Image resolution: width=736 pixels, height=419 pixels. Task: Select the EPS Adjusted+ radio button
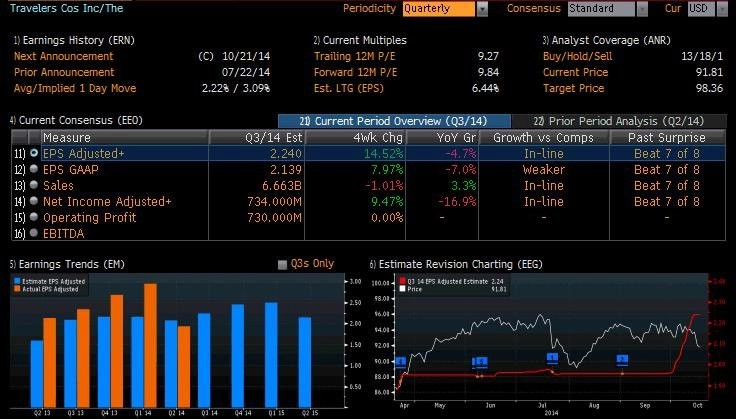click(x=34, y=153)
